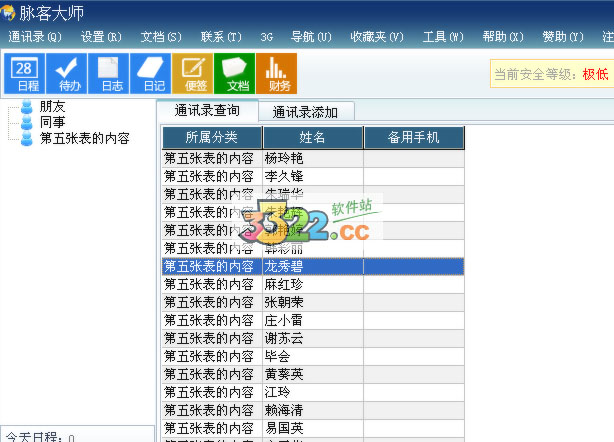
Task: Sort by 所属分类 column header
Action: 212,137
